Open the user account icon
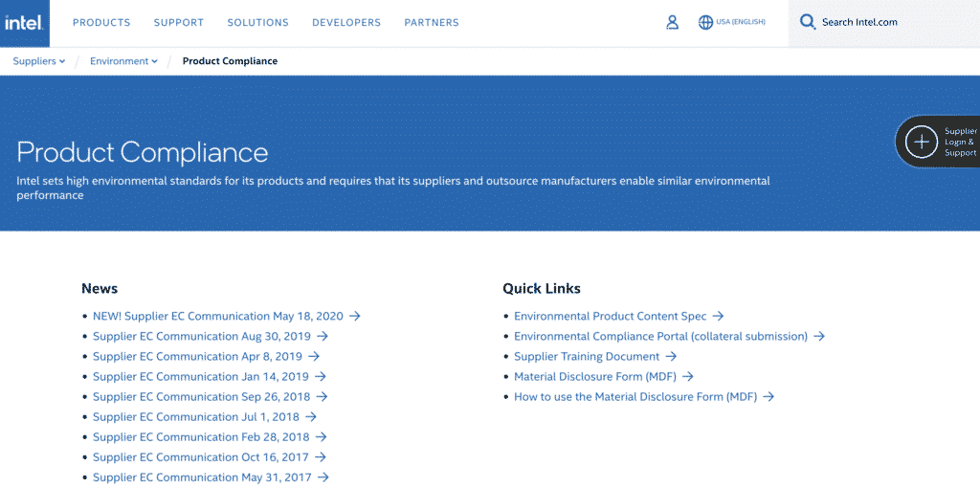 (x=672, y=23)
